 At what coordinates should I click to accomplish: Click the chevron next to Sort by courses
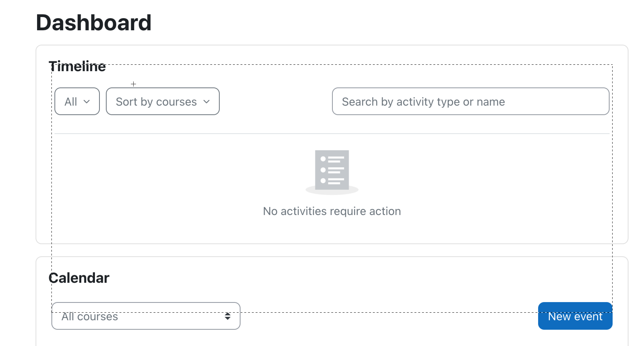pos(206,102)
